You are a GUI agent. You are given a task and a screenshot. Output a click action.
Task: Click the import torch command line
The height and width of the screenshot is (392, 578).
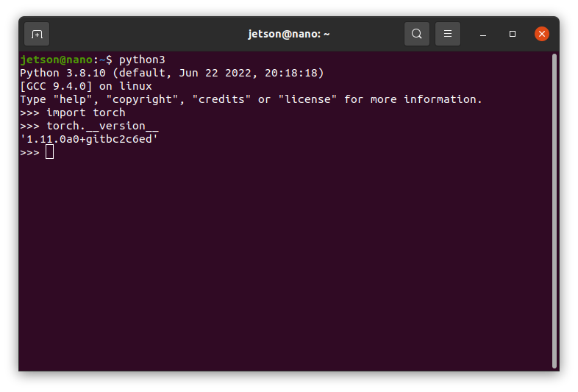point(73,113)
